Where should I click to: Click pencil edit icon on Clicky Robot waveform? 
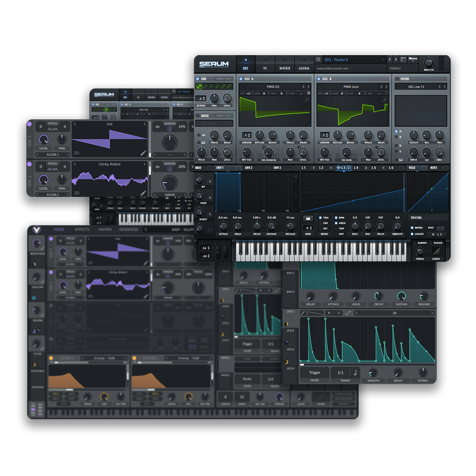coord(143,193)
